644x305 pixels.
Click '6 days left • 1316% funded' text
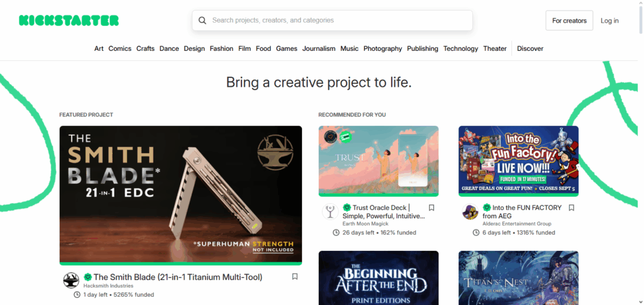pos(519,233)
